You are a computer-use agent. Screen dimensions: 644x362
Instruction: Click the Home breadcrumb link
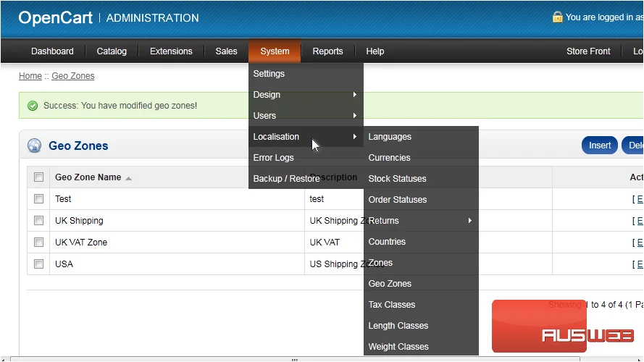[30, 76]
